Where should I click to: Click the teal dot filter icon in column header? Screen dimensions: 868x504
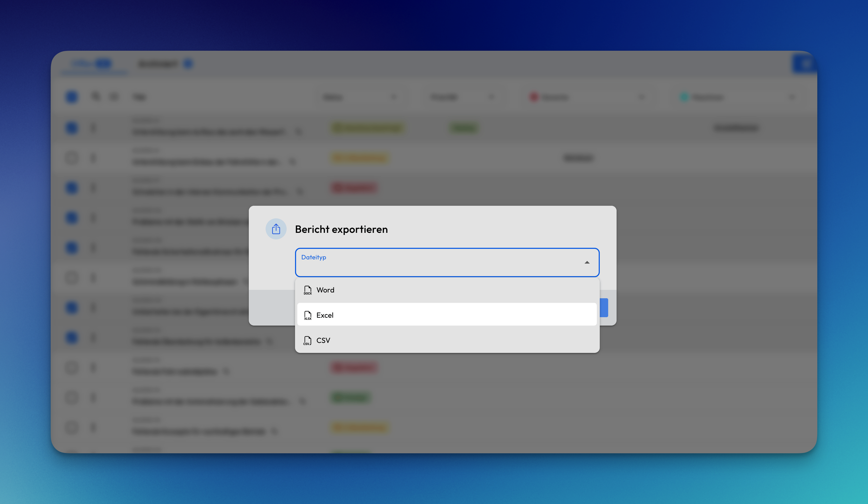click(x=685, y=97)
